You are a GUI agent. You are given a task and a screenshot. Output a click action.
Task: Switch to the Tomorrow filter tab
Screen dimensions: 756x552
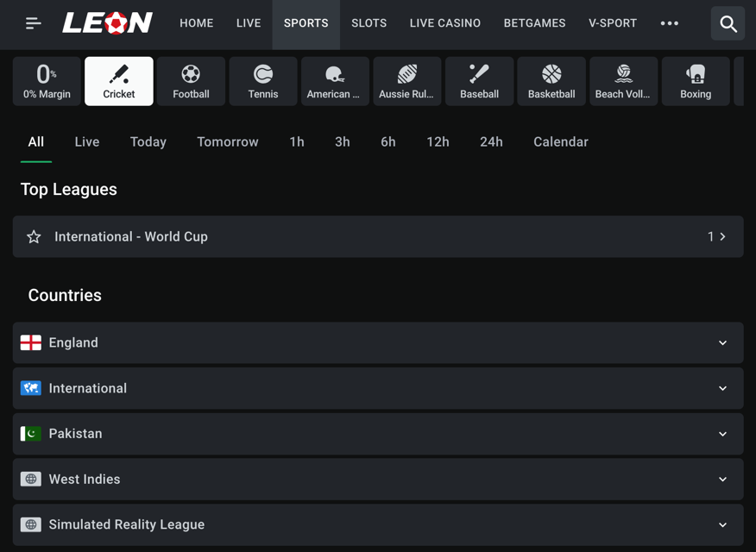coord(228,141)
